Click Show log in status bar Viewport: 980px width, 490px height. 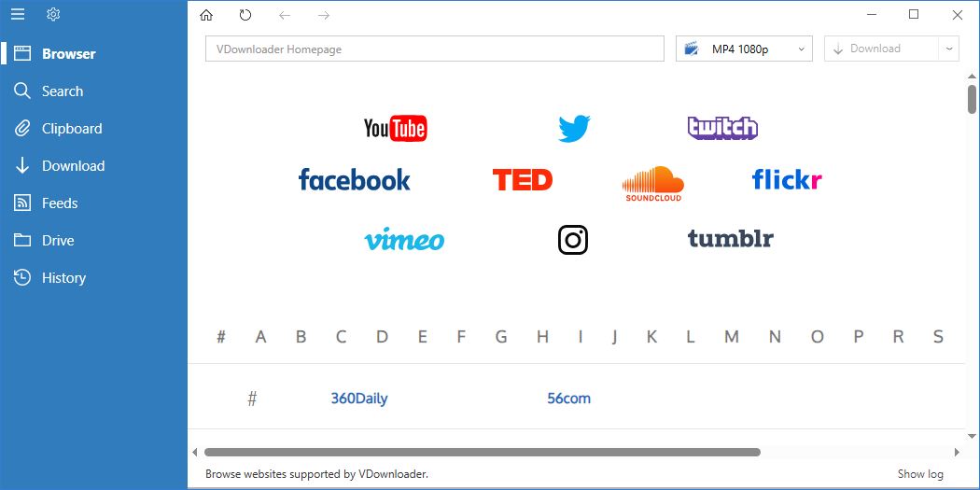pos(920,474)
